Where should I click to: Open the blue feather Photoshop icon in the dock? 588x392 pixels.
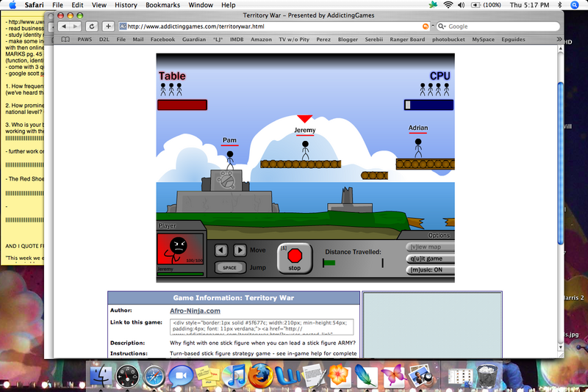click(x=366, y=376)
